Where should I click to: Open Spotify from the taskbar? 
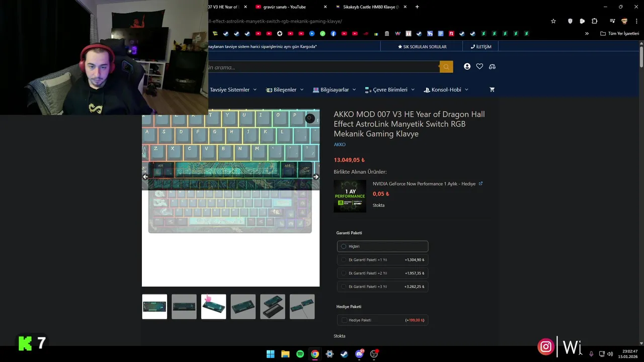(x=300, y=354)
